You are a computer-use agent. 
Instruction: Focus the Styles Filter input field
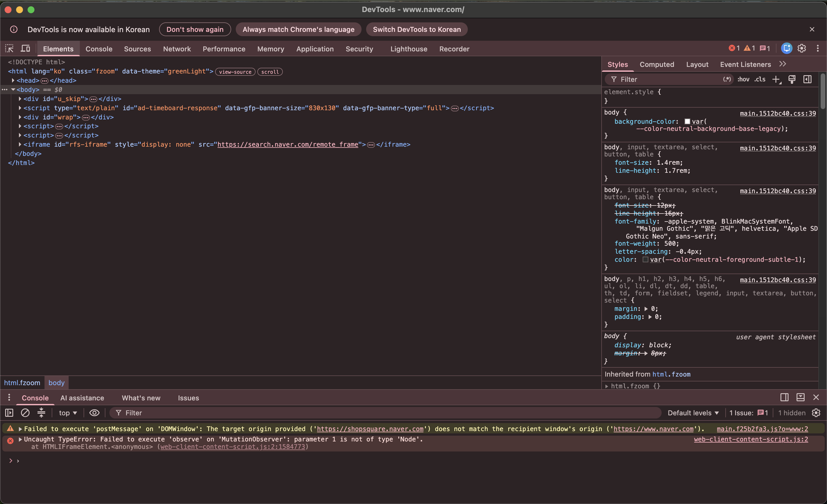coord(670,80)
